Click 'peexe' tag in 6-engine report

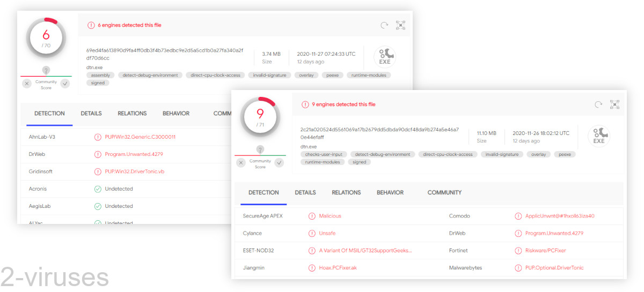point(333,76)
